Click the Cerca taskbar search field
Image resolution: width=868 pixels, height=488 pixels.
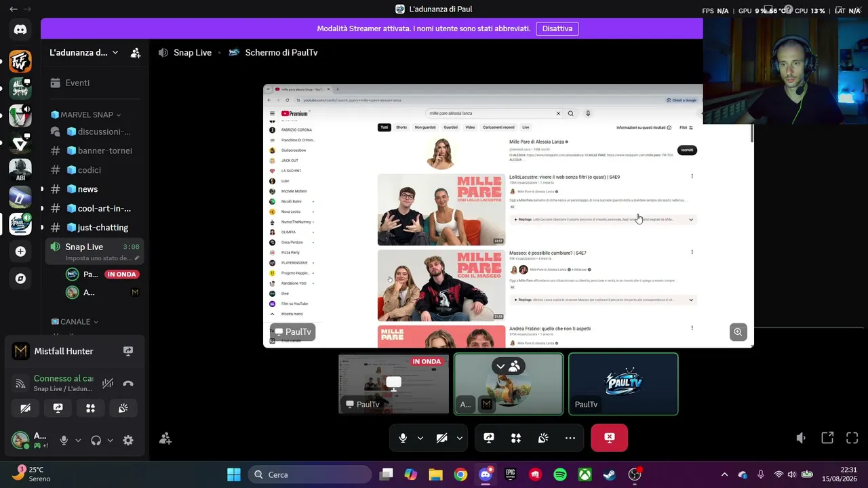point(309,474)
